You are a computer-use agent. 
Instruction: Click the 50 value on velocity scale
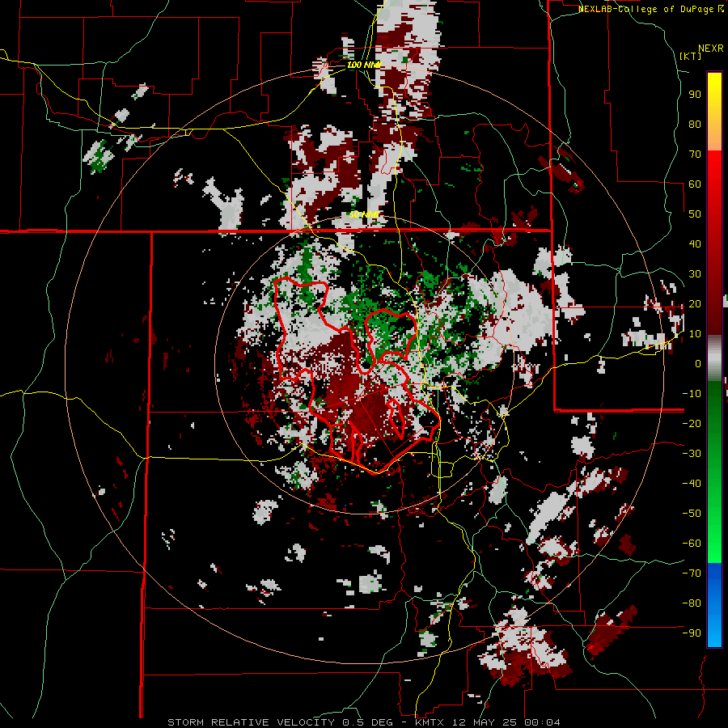click(x=695, y=214)
